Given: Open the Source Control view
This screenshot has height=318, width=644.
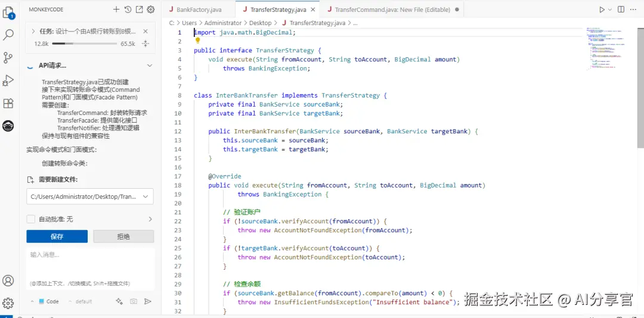Looking at the screenshot, I should 8,57.
